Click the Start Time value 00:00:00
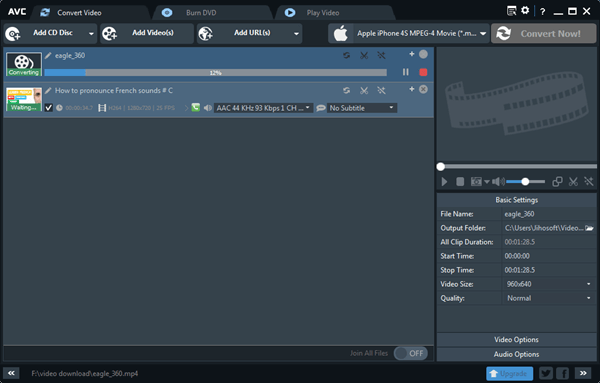 tap(517, 256)
